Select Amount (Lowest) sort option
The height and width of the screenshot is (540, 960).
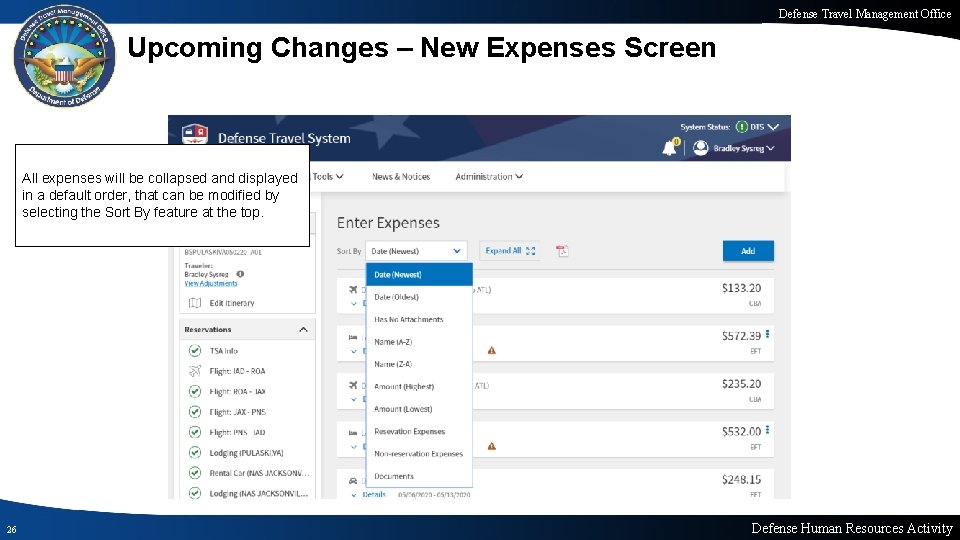pyautogui.click(x=419, y=408)
